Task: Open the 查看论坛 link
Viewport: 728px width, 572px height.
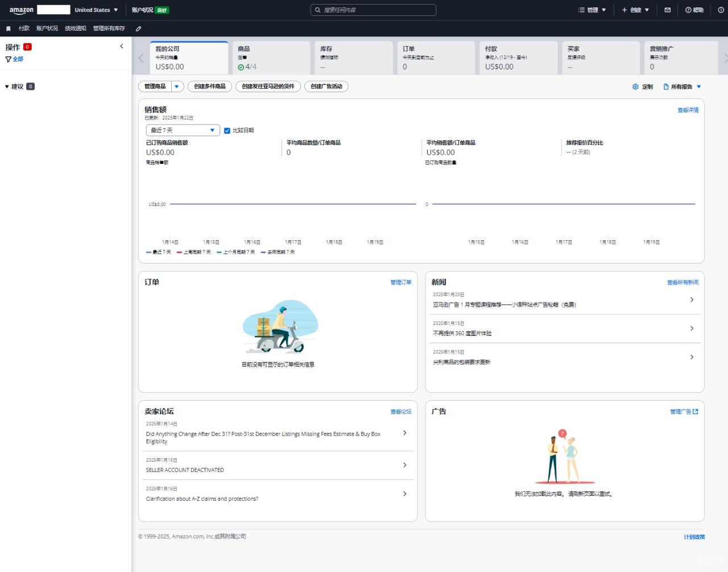Action: click(401, 411)
